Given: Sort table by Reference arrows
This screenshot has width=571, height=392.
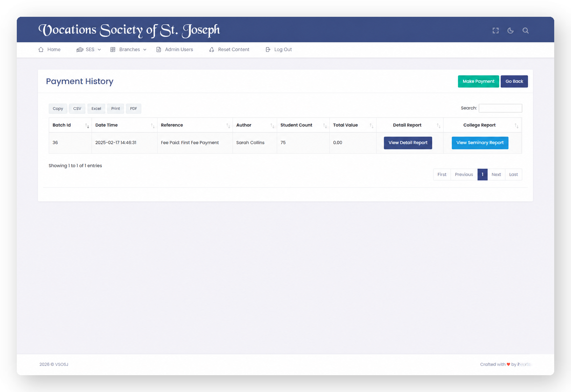Looking at the screenshot, I should (228, 126).
